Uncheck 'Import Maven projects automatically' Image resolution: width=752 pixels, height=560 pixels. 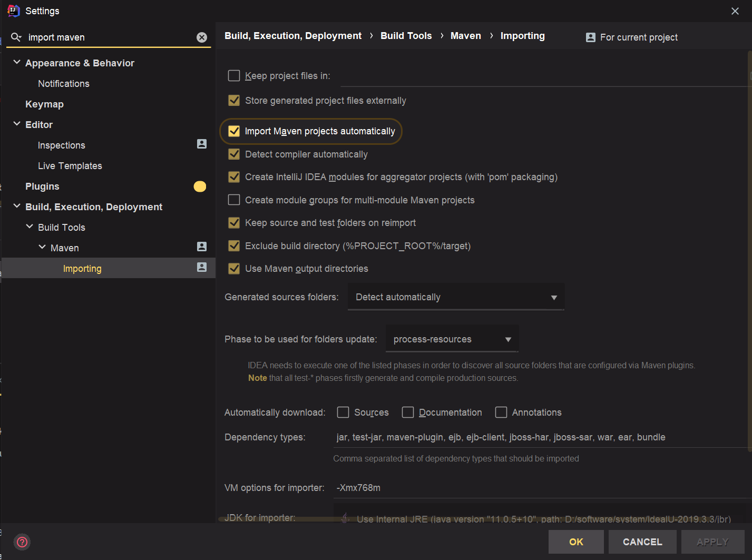[x=234, y=131]
